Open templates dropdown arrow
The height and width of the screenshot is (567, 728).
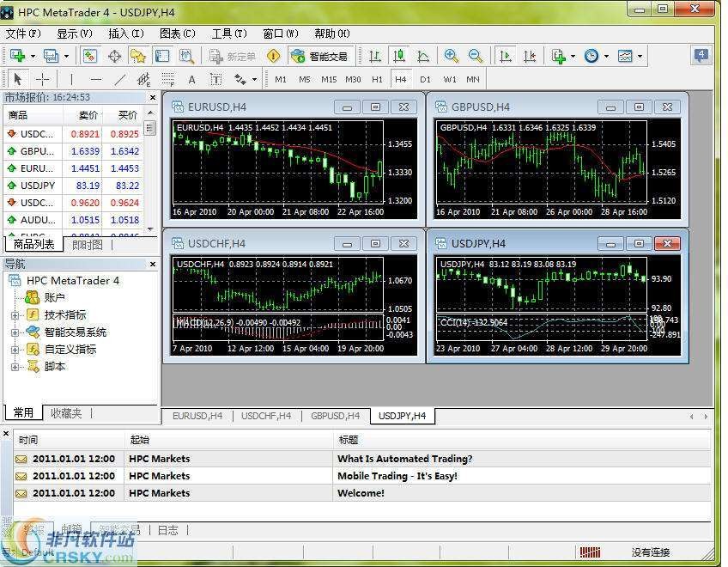pyautogui.click(x=640, y=56)
